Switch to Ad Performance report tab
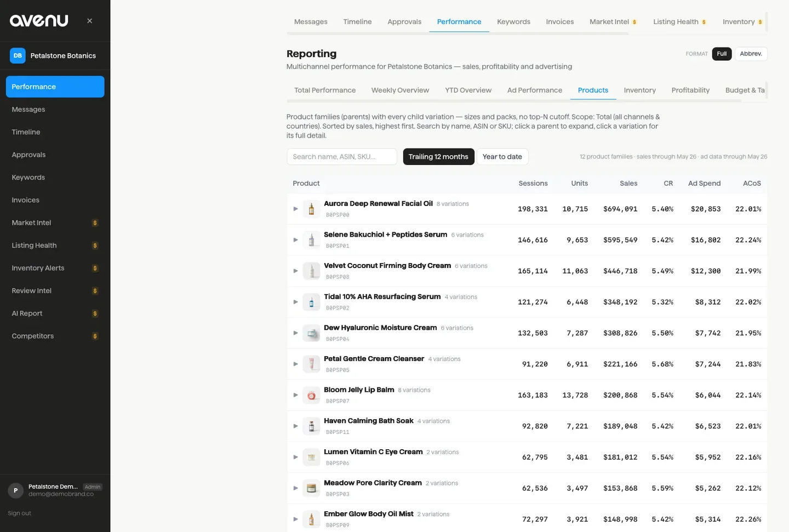The height and width of the screenshot is (532, 789). click(x=535, y=90)
